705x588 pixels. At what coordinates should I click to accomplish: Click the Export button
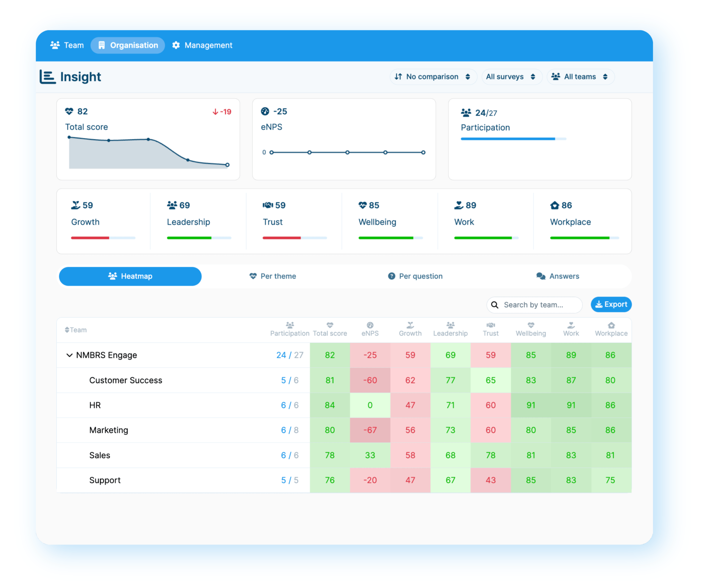(x=611, y=304)
